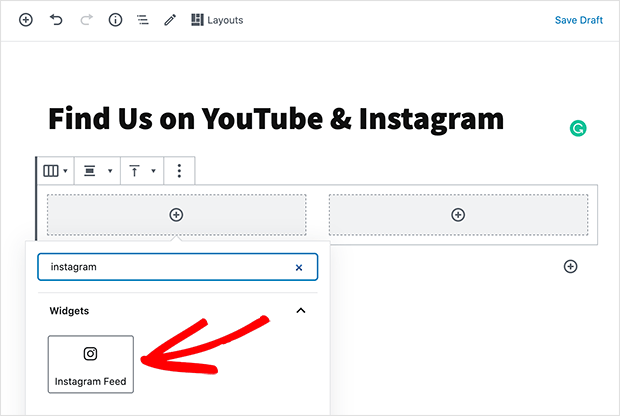Image resolution: width=620 pixels, height=416 pixels.
Task: Edit the page title heading
Action: pyautogui.click(x=276, y=119)
